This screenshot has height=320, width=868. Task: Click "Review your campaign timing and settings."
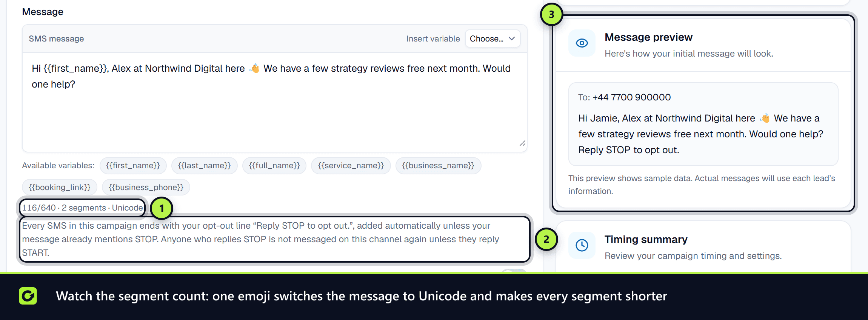pyautogui.click(x=693, y=256)
